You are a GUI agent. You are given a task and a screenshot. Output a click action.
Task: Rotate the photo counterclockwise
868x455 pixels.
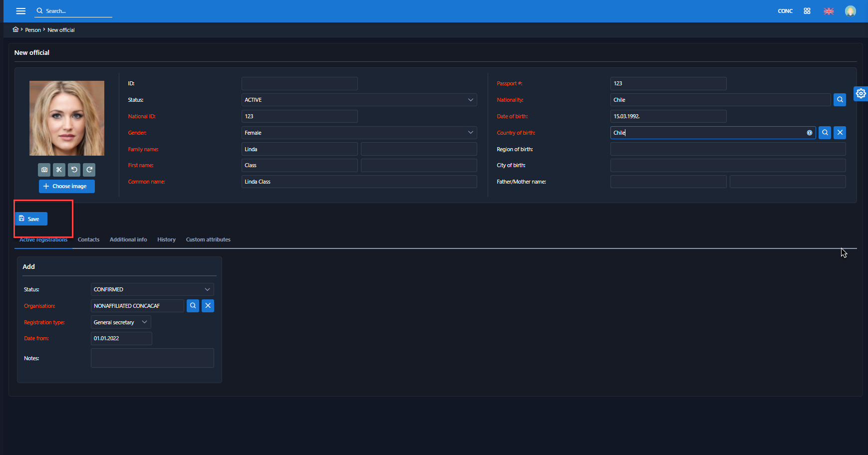[x=74, y=170]
